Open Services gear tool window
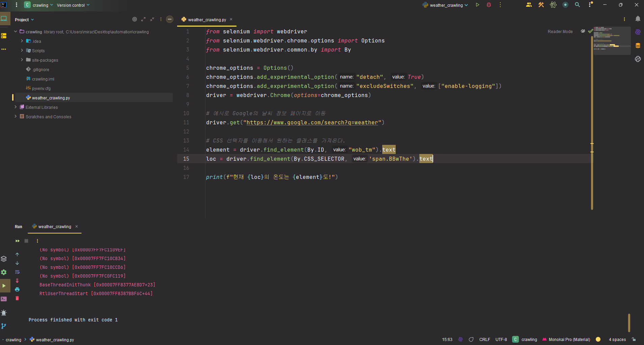Viewport: 644px width, 345px height. [x=4, y=272]
